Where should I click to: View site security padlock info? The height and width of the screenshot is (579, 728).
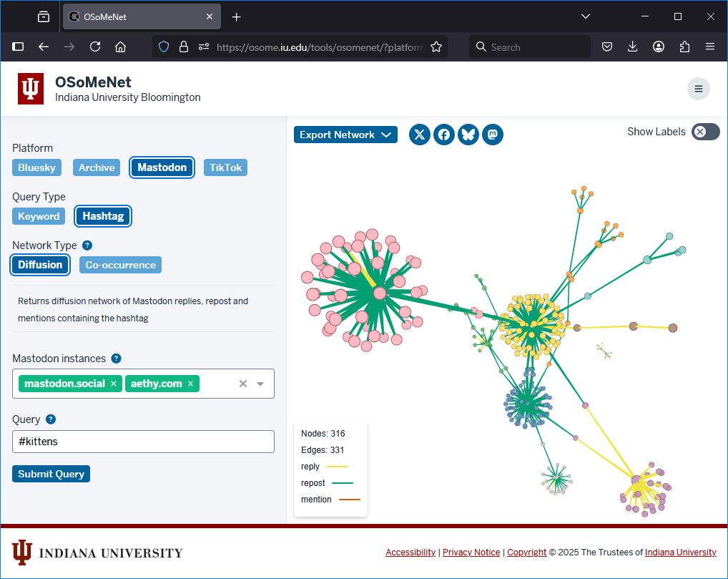pyautogui.click(x=184, y=47)
